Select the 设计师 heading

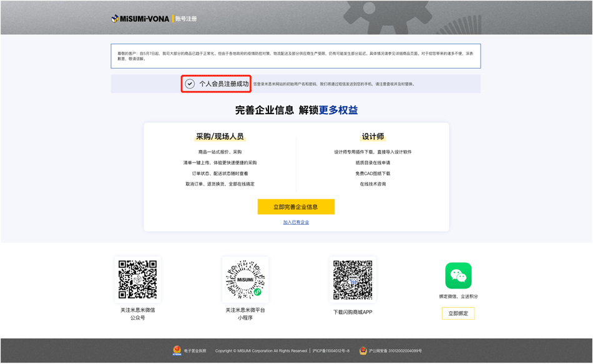click(373, 137)
